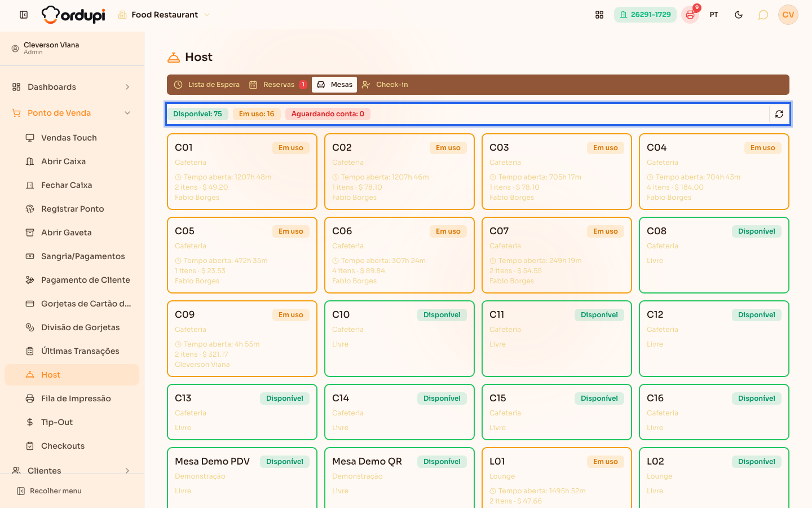
Task: Switch to the Reservas tab
Action: (x=278, y=85)
